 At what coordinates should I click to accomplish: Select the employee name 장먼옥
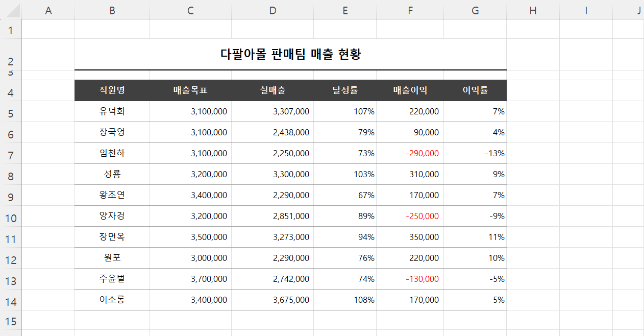112,237
